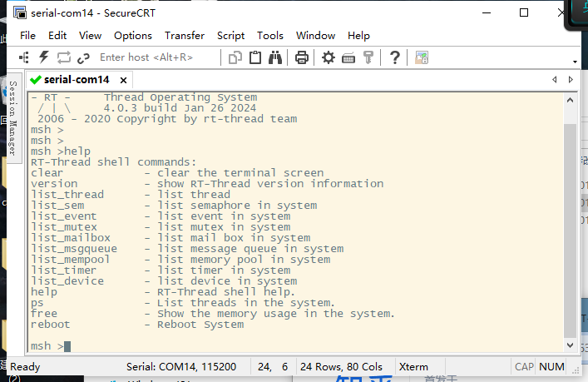Screen dimensions: 588x382
Task: Click the 'list_timer' command text
Action: [x=63, y=270]
